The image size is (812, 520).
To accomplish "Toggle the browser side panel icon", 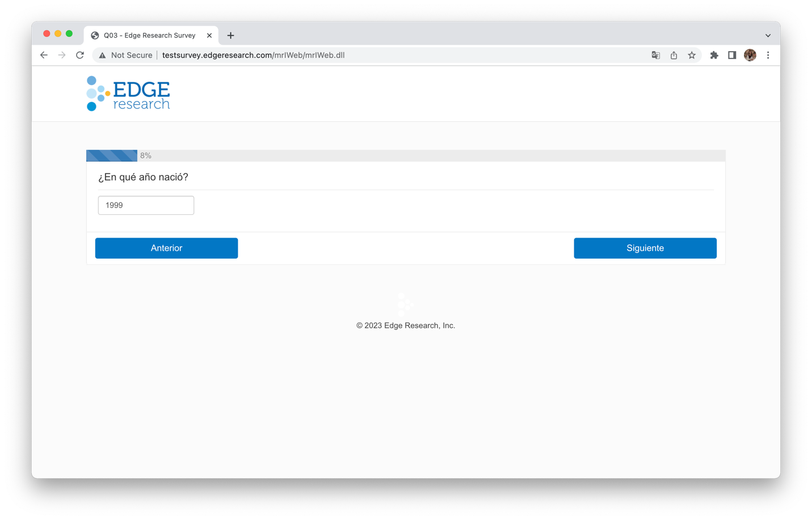I will pos(732,55).
